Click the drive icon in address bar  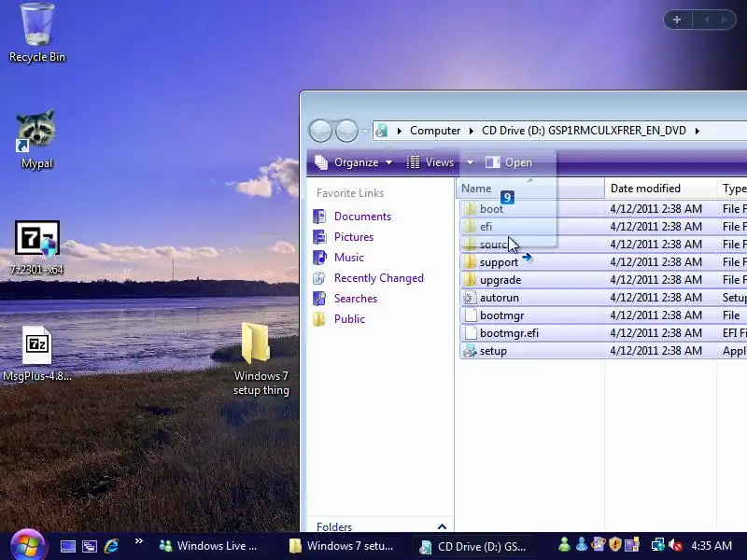coord(381,131)
